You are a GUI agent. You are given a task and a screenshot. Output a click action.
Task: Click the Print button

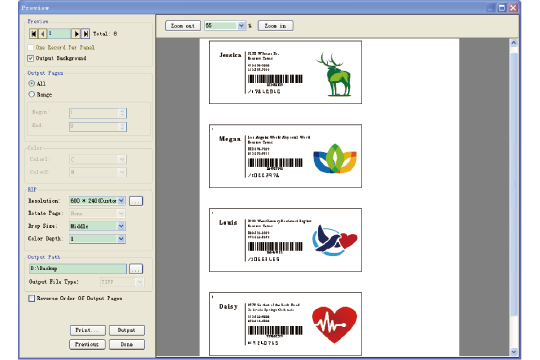click(87, 330)
